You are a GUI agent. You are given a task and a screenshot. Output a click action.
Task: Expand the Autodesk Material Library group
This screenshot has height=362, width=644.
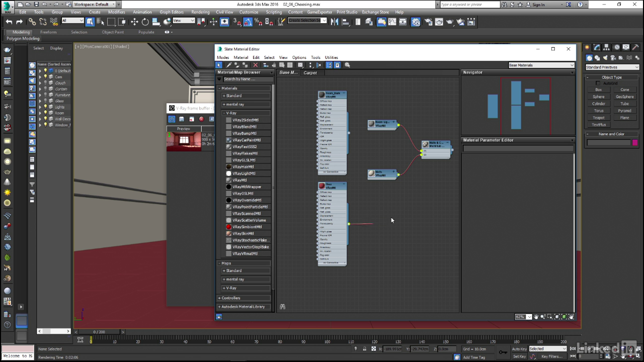tap(244, 307)
